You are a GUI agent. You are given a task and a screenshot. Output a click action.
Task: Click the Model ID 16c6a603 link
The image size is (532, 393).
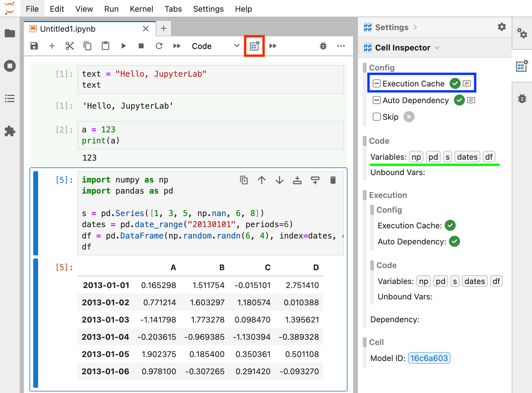pyautogui.click(x=429, y=358)
